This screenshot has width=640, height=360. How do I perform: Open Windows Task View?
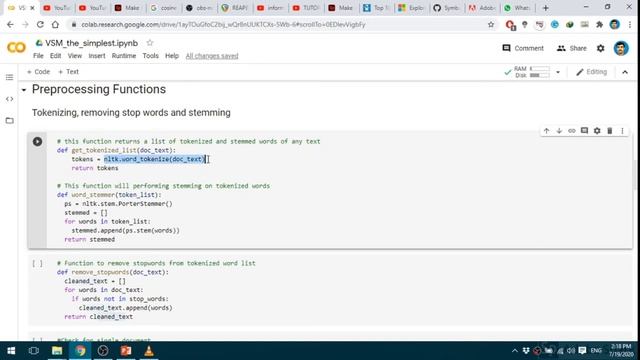[x=34, y=351]
